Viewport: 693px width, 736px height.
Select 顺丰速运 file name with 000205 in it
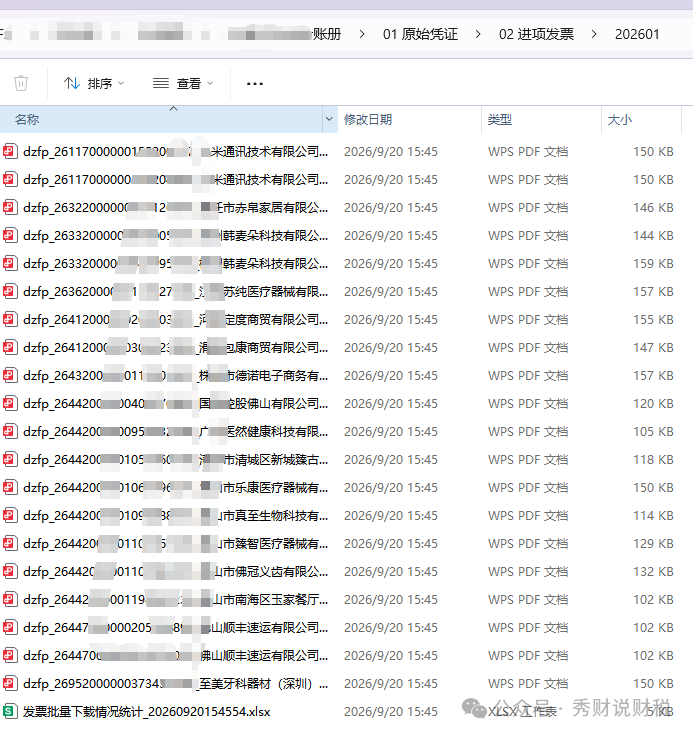pos(176,628)
